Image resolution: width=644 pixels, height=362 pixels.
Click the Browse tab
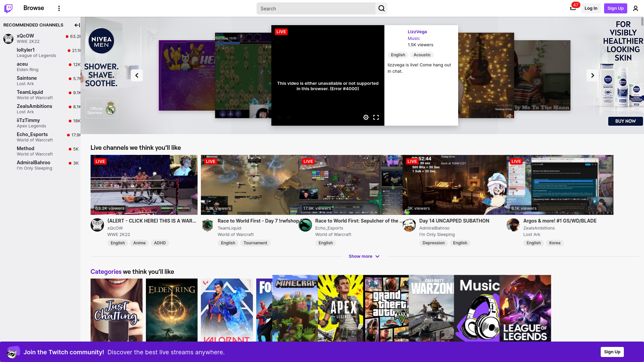pos(34,8)
